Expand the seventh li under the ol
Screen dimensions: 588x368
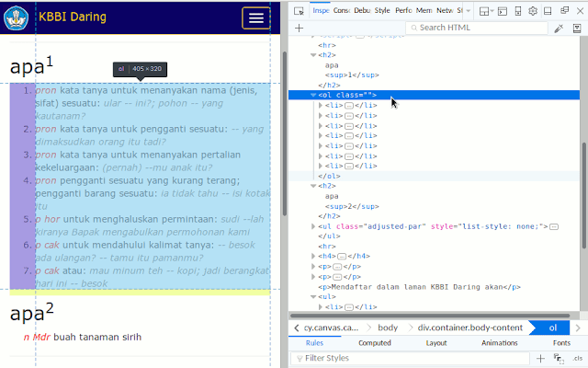(x=321, y=166)
